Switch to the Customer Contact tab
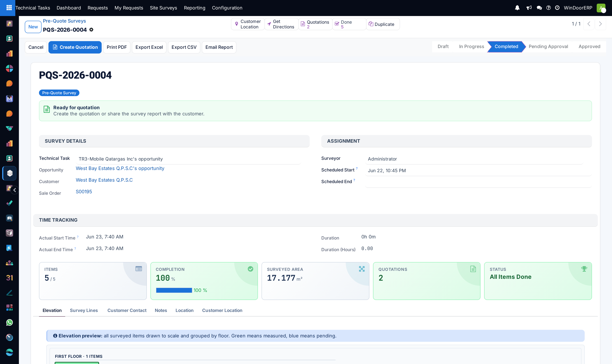 [x=127, y=310]
